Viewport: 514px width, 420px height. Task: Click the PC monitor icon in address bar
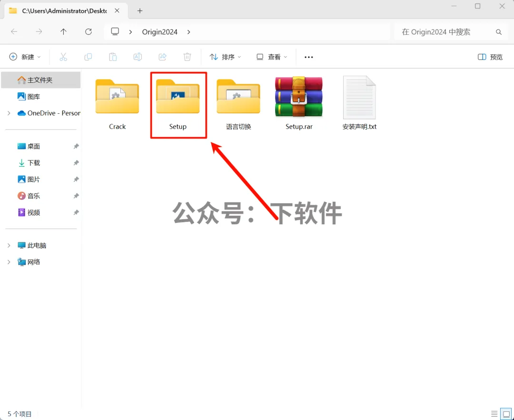click(x=115, y=31)
